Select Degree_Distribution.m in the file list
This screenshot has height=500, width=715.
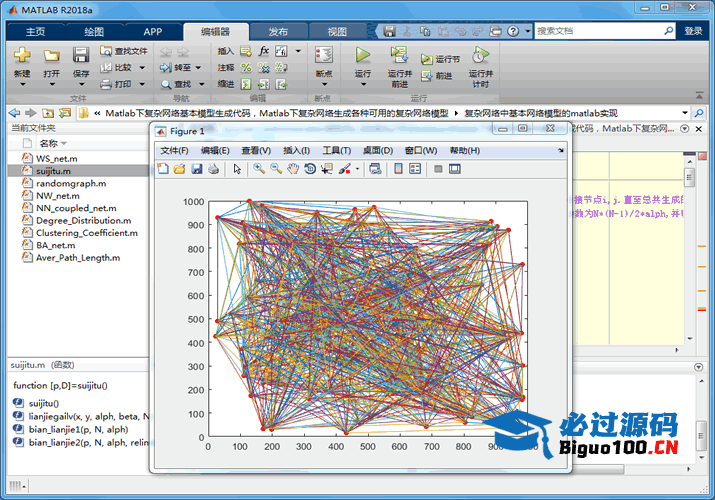tap(83, 221)
